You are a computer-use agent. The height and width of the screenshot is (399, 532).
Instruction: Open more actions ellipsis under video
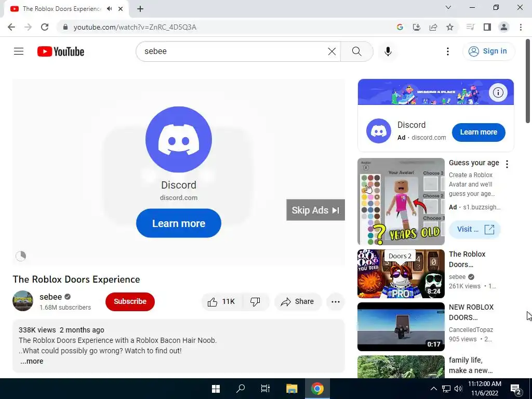pos(336,302)
